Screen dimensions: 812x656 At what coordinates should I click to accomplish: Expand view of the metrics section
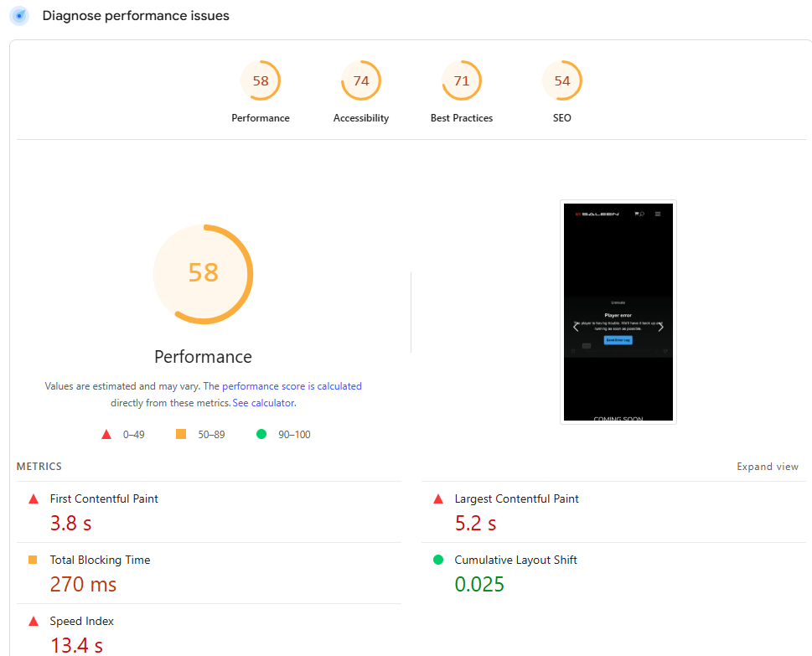[x=767, y=467]
